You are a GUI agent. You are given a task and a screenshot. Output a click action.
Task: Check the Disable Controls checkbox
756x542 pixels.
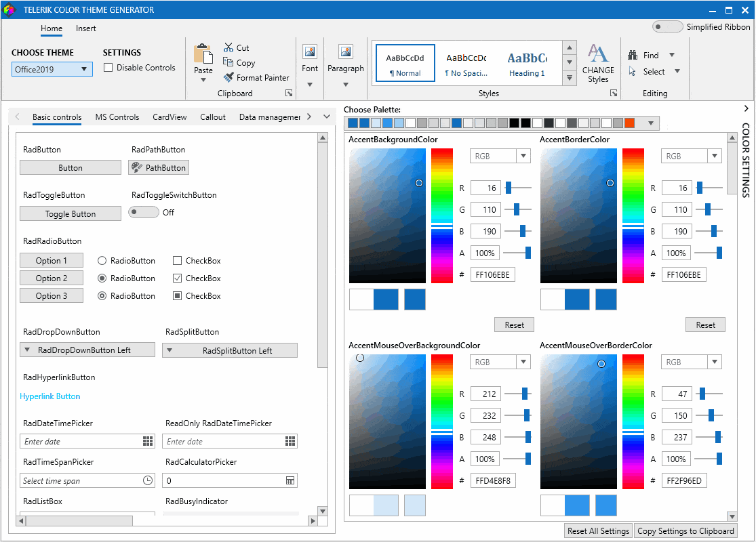[108, 67]
